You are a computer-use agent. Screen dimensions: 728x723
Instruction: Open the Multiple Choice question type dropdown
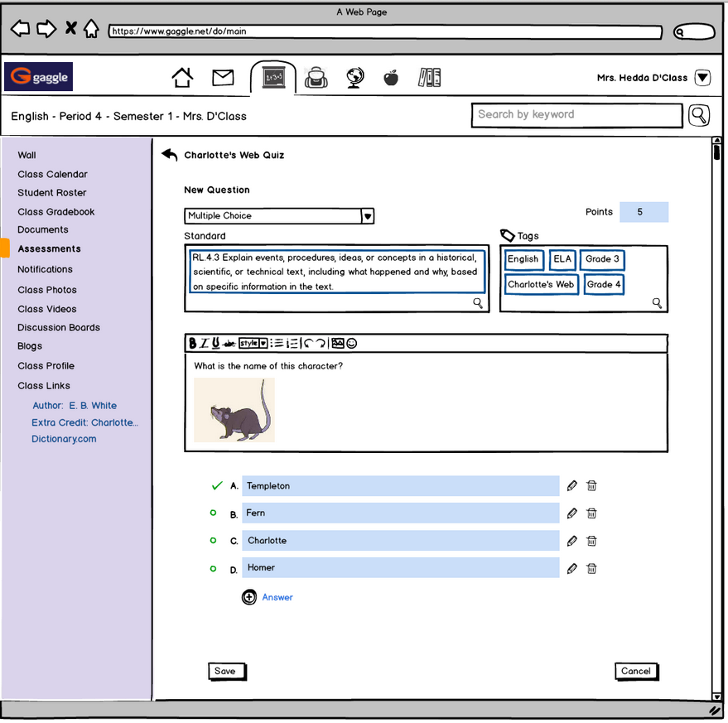point(368,216)
